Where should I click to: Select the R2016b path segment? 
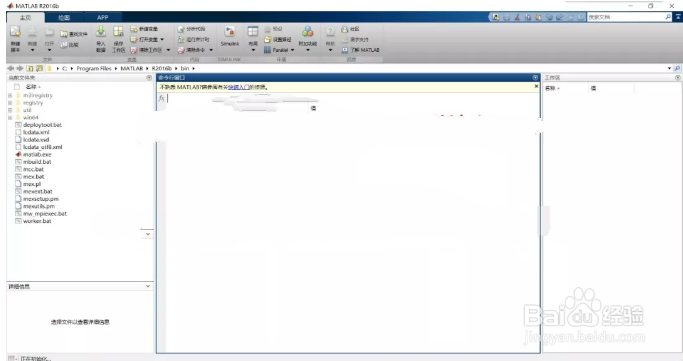[162, 68]
